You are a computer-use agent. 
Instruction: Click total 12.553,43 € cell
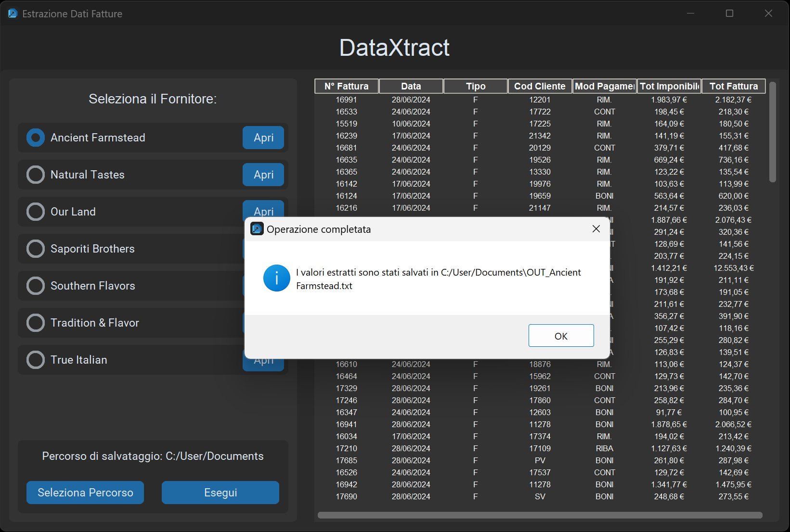point(734,268)
